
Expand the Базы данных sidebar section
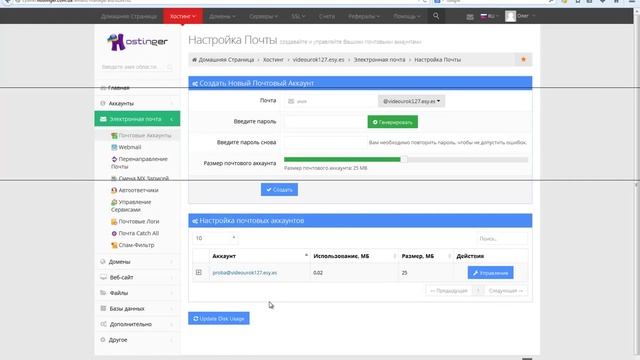137,309
